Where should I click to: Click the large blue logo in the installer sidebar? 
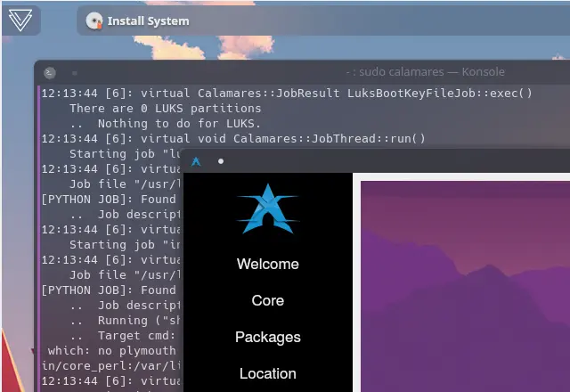268,208
